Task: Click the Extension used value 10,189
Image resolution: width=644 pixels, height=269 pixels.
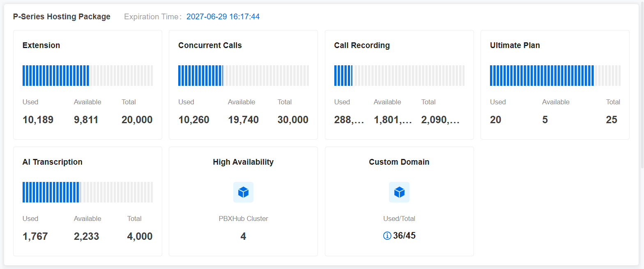Action: coord(38,120)
